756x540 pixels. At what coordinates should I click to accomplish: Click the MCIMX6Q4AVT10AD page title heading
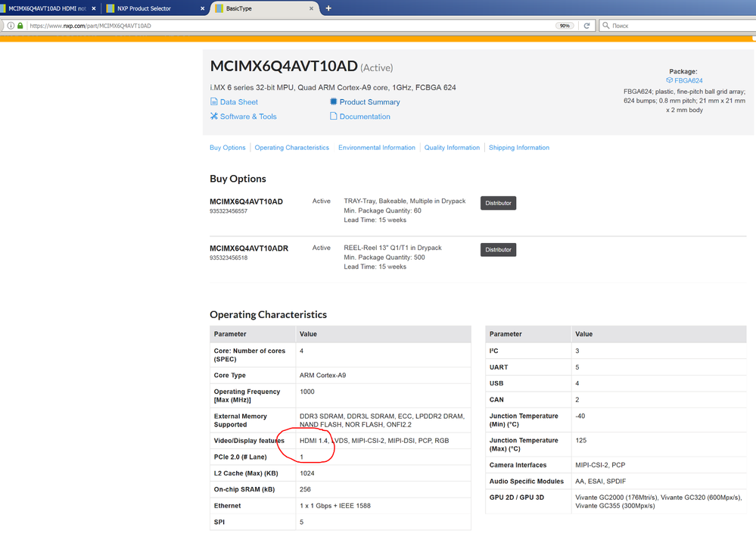tap(284, 66)
